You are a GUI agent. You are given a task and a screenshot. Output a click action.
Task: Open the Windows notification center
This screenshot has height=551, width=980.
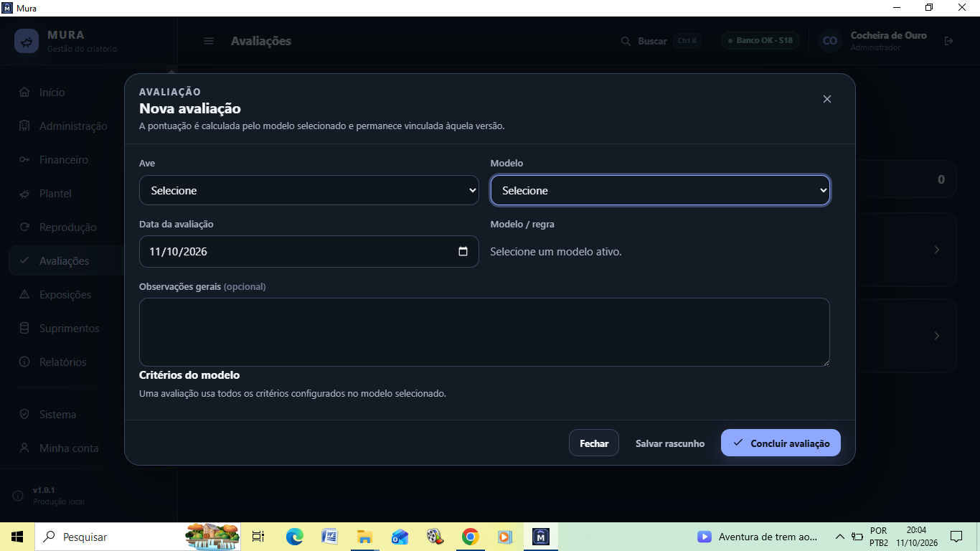point(956,537)
